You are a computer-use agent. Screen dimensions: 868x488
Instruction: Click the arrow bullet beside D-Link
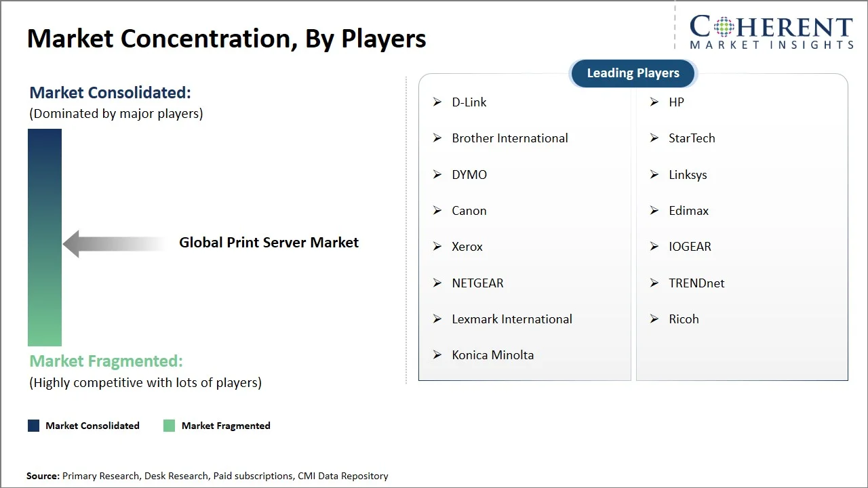[437, 102]
